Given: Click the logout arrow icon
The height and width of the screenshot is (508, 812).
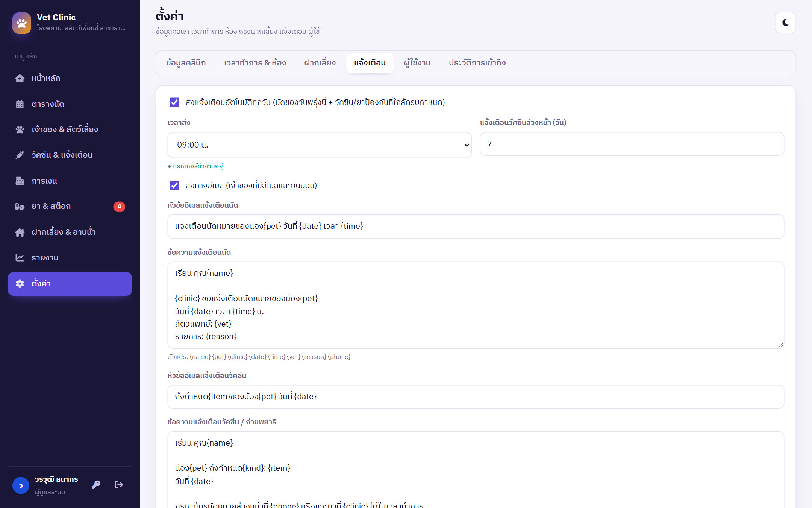Looking at the screenshot, I should [119, 485].
